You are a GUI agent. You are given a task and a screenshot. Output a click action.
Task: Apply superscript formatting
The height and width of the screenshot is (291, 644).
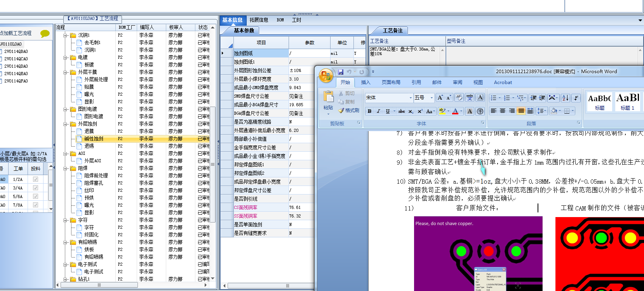[x=420, y=111]
